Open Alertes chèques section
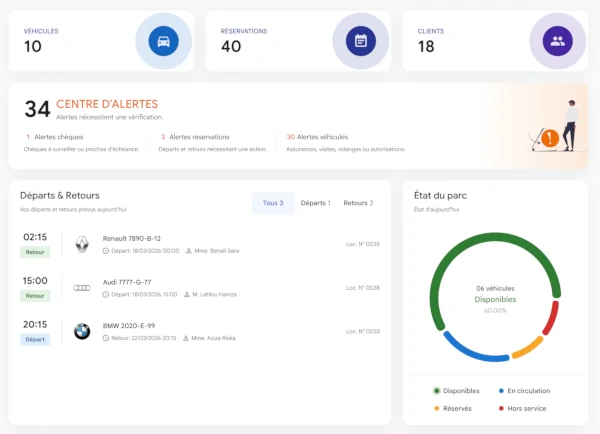Screen dimensions: 600x434 [55, 137]
